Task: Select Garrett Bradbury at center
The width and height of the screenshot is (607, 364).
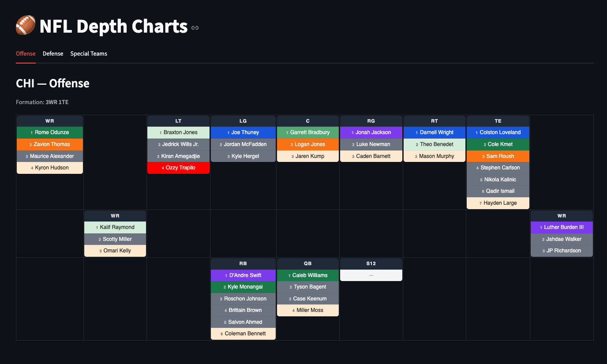Action: coord(308,132)
